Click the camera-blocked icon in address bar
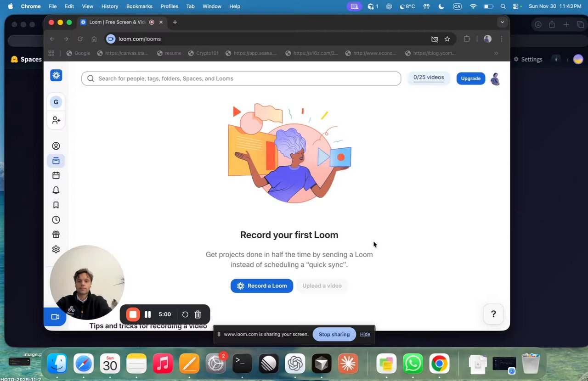The height and width of the screenshot is (381, 588). (x=435, y=39)
